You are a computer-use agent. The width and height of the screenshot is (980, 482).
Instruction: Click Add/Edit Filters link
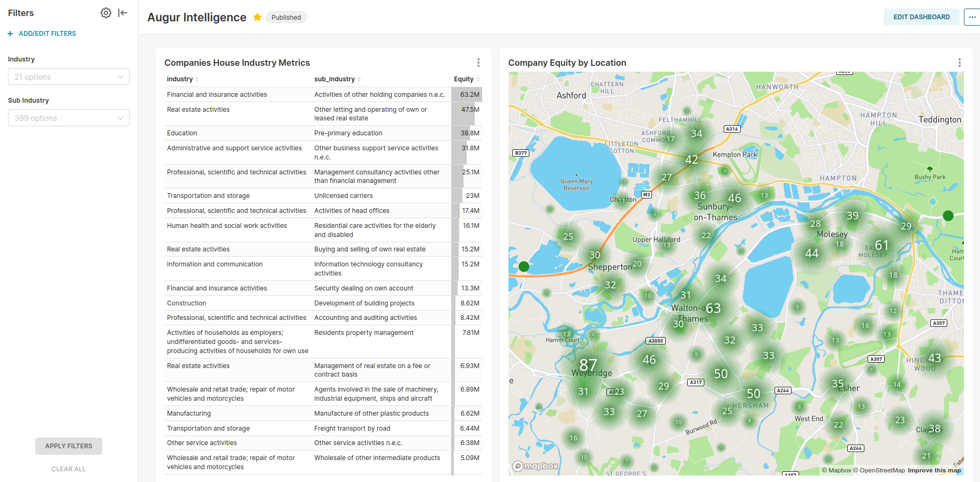(x=47, y=34)
